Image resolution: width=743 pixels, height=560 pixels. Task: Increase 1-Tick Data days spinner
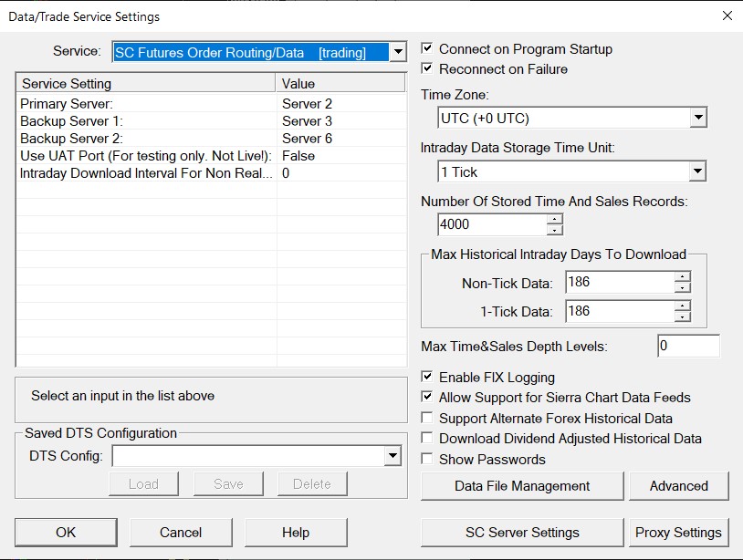(683, 306)
